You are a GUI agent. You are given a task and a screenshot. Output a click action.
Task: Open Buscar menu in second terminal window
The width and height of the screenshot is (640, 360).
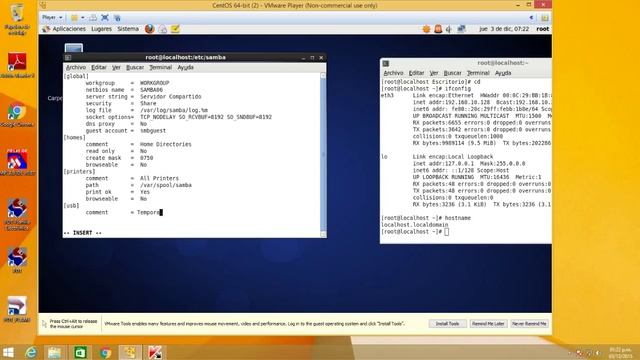coord(452,73)
